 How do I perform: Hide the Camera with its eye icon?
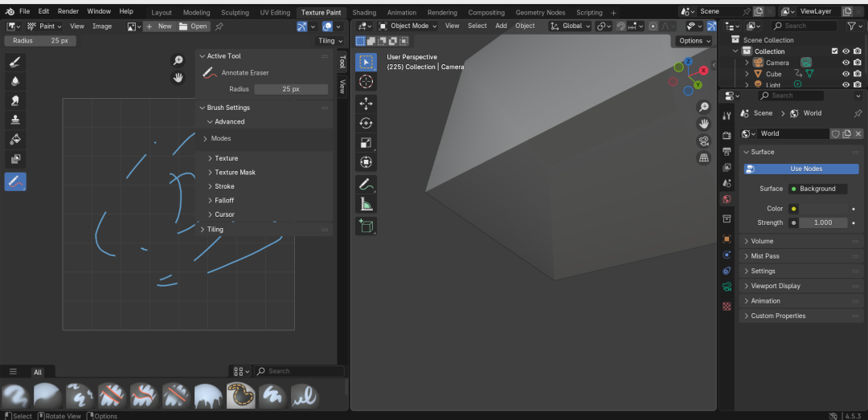845,63
